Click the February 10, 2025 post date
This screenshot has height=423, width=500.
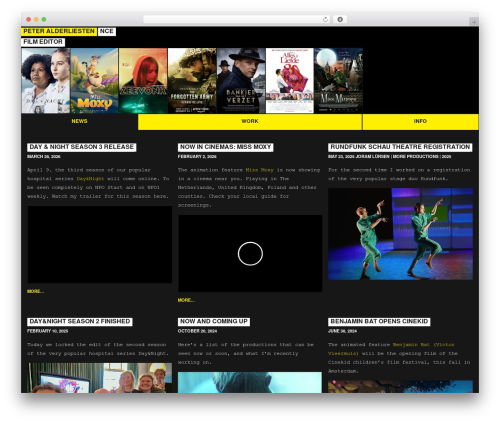(x=48, y=331)
